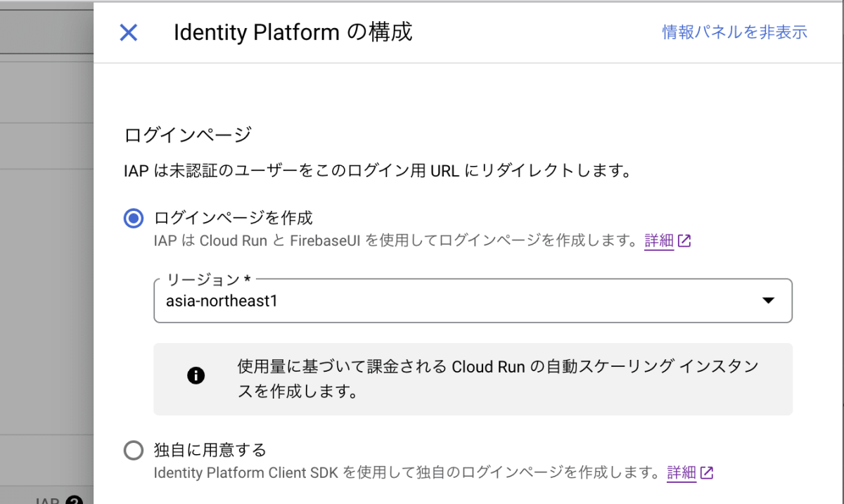Screen dimensions: 844x504
Task: Click the info icon in Cloud Run notice
Action: click(x=196, y=376)
